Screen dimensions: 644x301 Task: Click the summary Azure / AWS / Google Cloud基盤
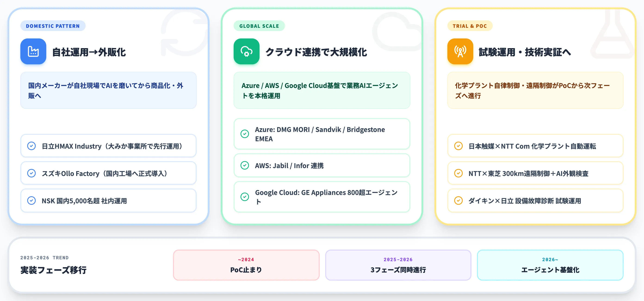(x=322, y=90)
